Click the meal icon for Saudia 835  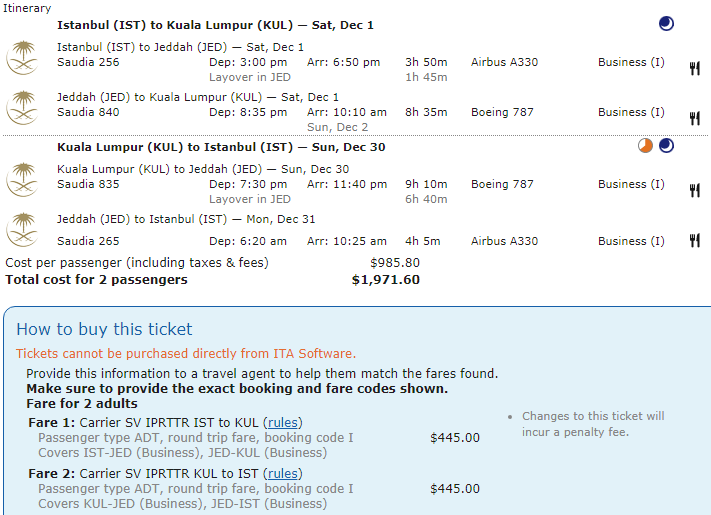pyautogui.click(x=694, y=190)
